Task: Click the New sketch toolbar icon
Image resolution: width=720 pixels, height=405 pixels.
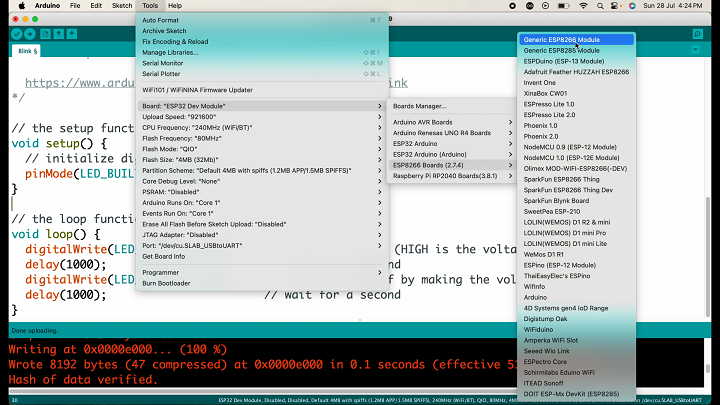Action: (45, 34)
